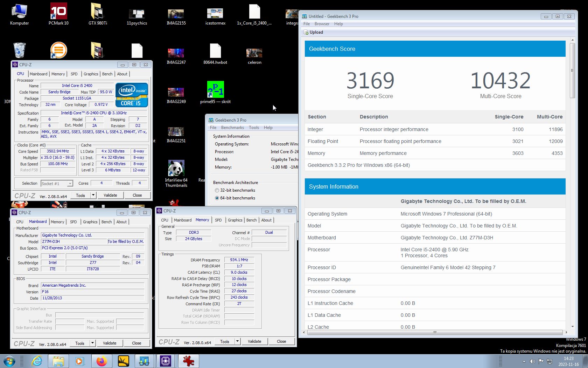Open the 1x_Core_i5_2400 file
This screenshot has width=588, height=368.
click(254, 14)
